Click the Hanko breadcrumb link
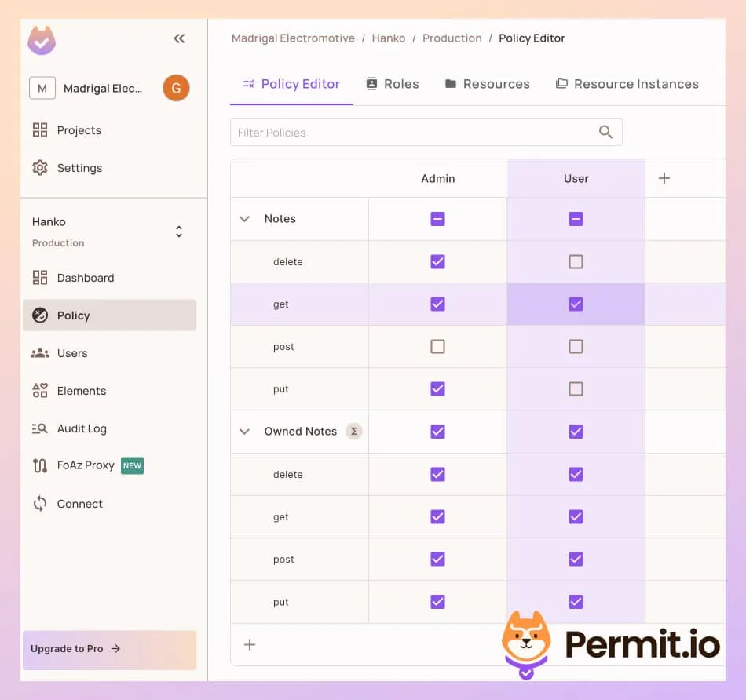This screenshot has height=700, width=746. click(389, 38)
